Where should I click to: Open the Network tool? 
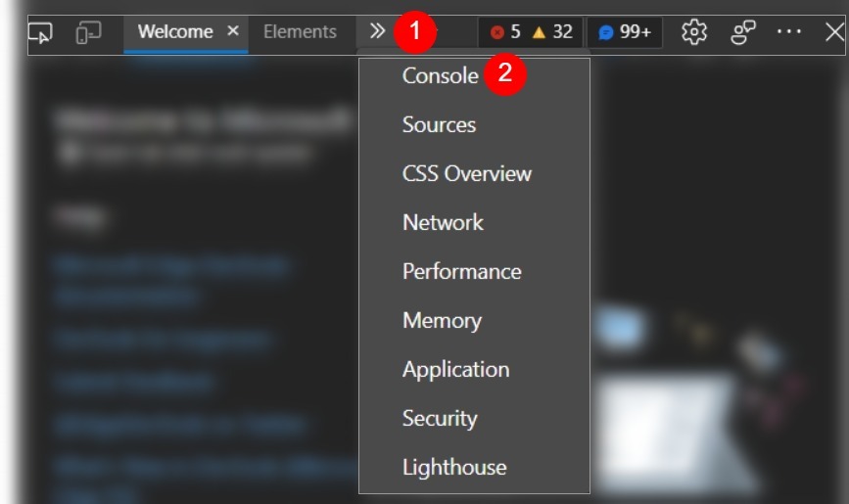pyautogui.click(x=443, y=222)
